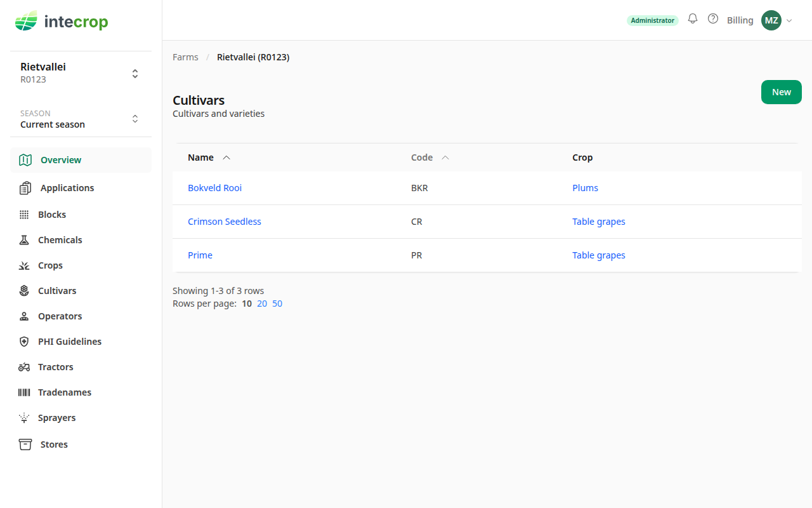Click the Crops sprout icon

(24, 265)
